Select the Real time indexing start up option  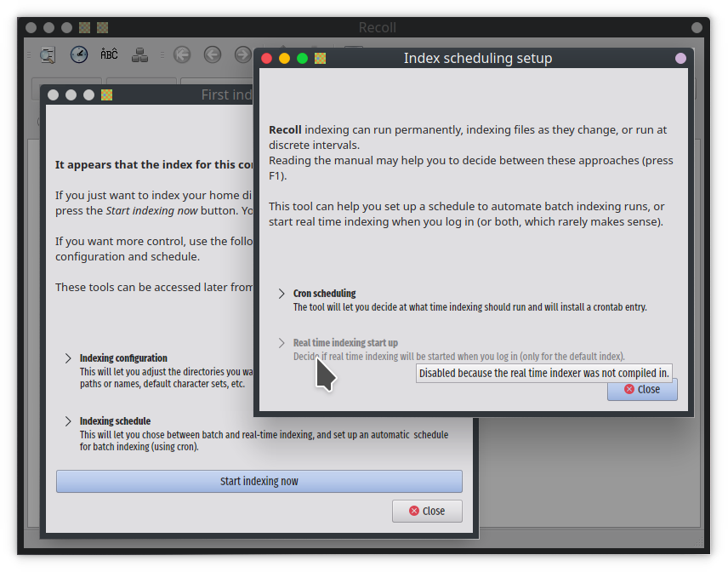click(345, 343)
